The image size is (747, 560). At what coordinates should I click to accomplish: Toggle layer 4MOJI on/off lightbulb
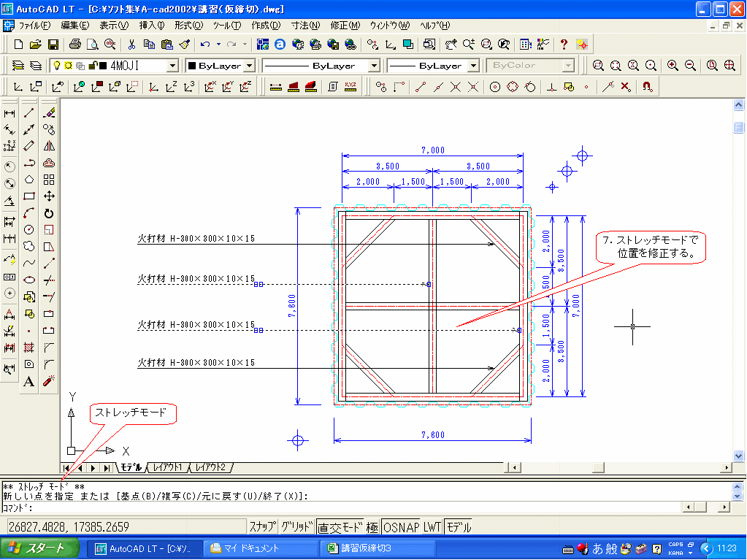tap(57, 66)
